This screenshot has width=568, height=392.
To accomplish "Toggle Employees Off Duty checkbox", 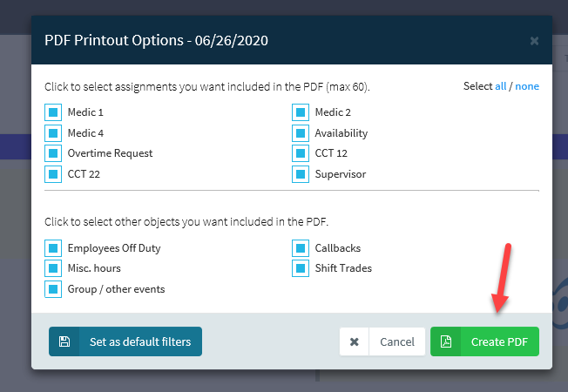I will click(53, 248).
